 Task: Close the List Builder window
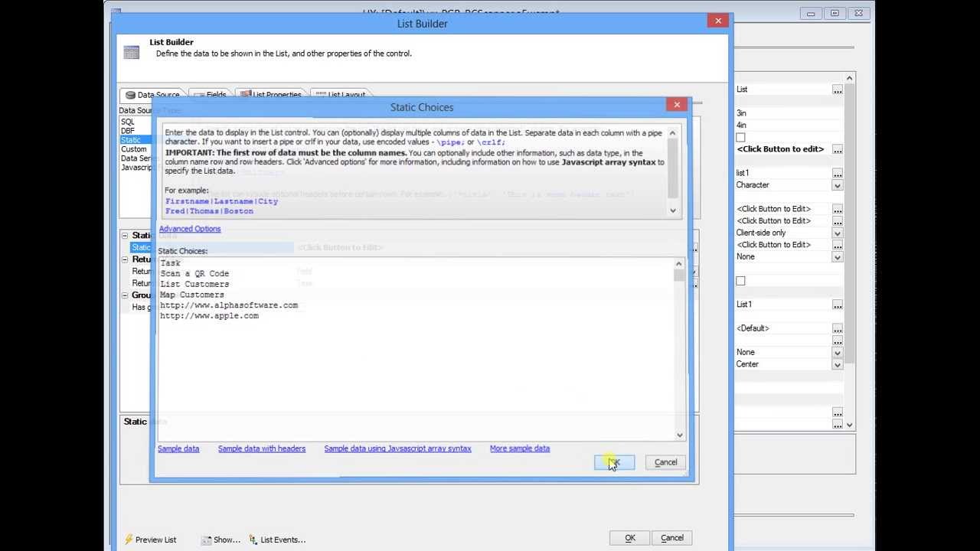(718, 21)
